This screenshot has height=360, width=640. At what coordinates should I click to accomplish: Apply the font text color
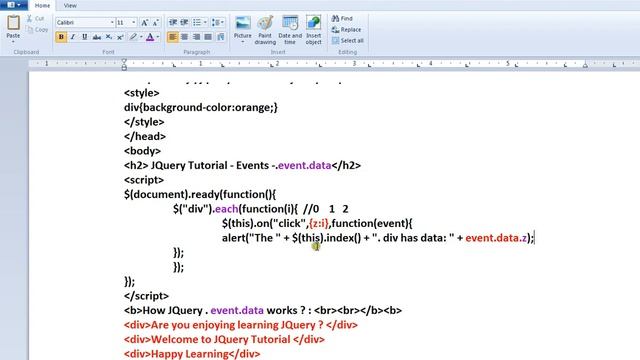pyautogui.click(x=150, y=37)
